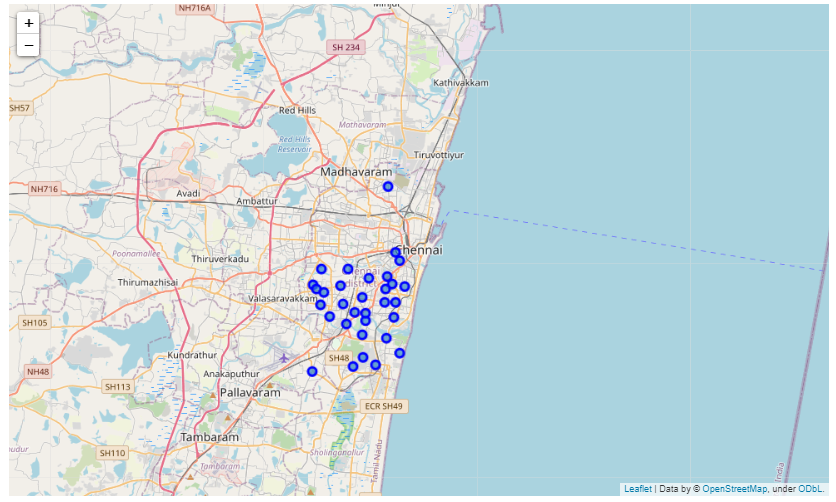Click the Tambaram city label
836x502 pixels.
210,437
